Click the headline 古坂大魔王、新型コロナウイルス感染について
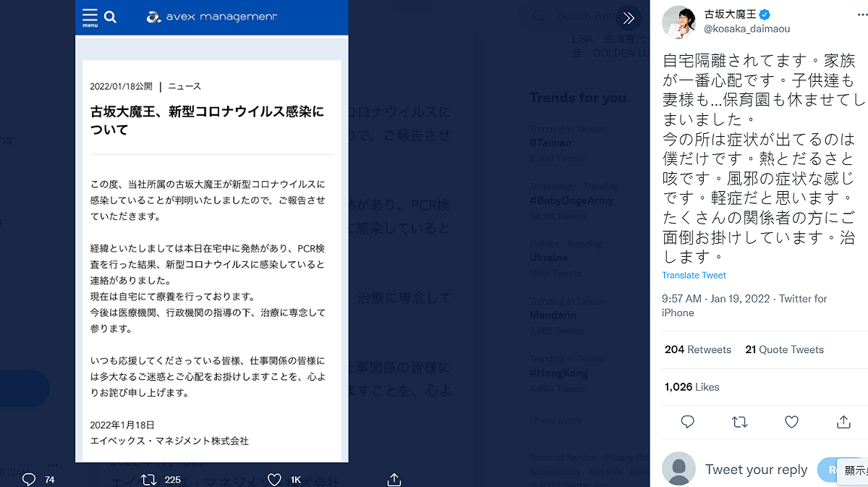This screenshot has height=487, width=868. pyautogui.click(x=207, y=120)
